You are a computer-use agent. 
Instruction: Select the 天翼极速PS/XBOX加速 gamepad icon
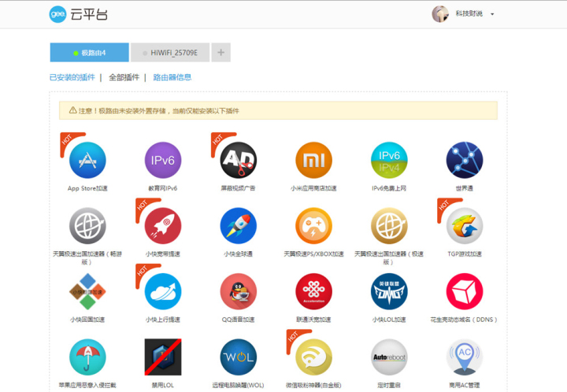coord(314,226)
